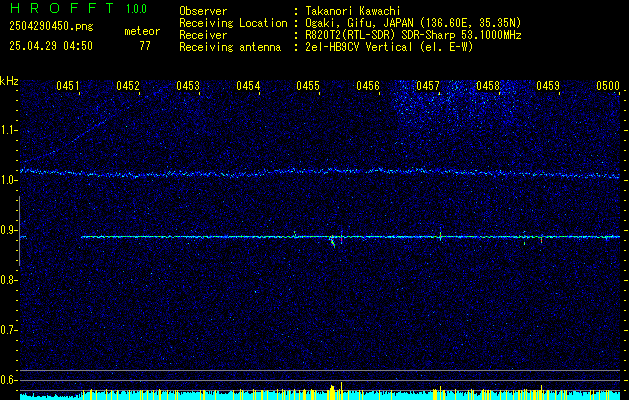This screenshot has height=400, width=629.
Task: Click the 0500 time marker
Action: (608, 86)
